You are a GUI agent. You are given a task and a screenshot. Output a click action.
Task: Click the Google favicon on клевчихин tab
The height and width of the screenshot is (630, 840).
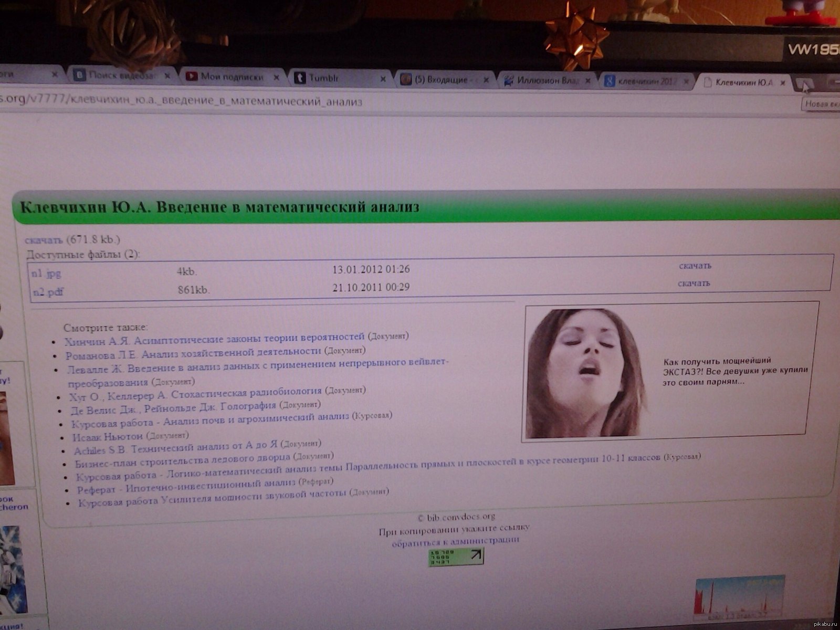(x=609, y=81)
